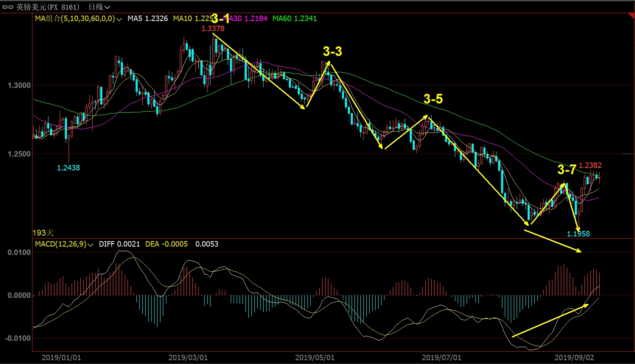Click the 2019/05/01 date on time axis
This screenshot has width=635, height=364.
tap(315, 357)
